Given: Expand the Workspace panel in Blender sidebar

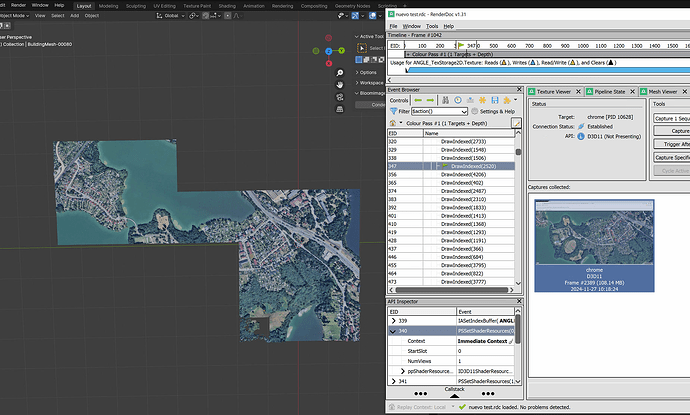Looking at the screenshot, I should [x=369, y=83].
